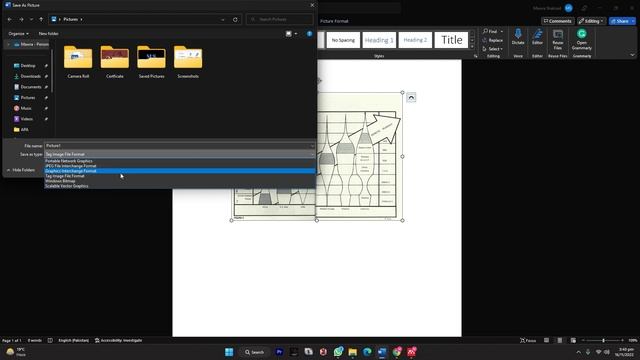This screenshot has width=640, height=360.
Task: Apply the No Spacing style
Action: pos(343,40)
